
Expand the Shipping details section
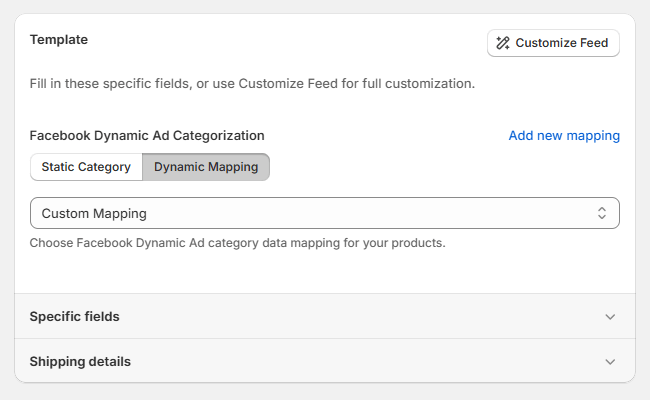[x=325, y=361]
